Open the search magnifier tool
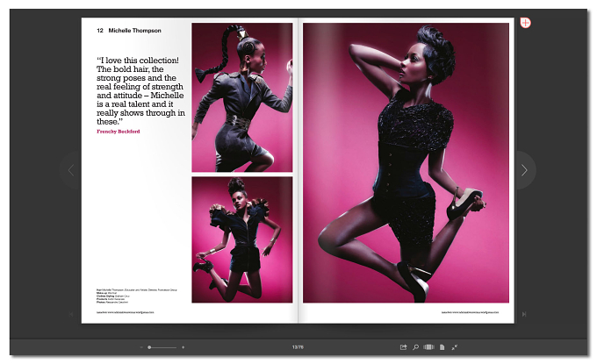 pos(416,346)
